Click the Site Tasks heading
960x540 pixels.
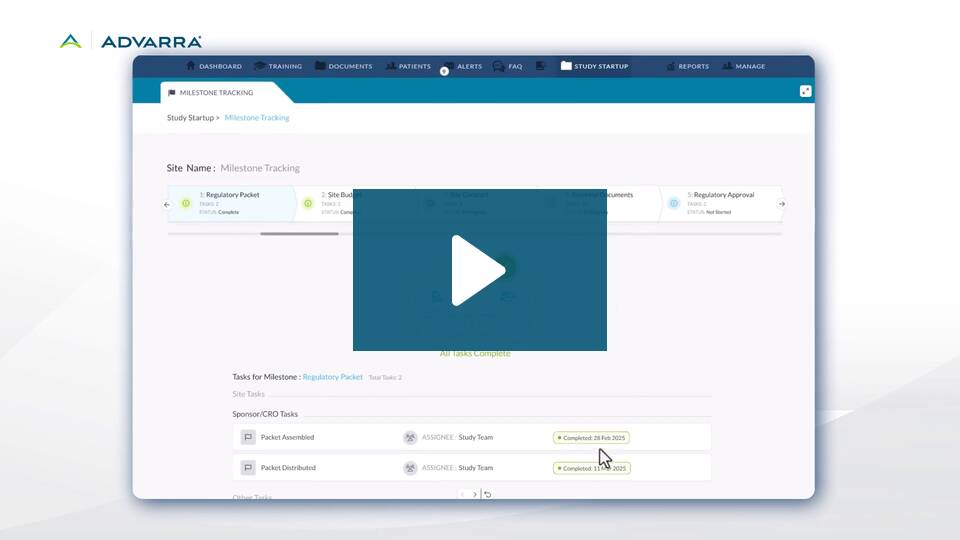click(x=249, y=394)
